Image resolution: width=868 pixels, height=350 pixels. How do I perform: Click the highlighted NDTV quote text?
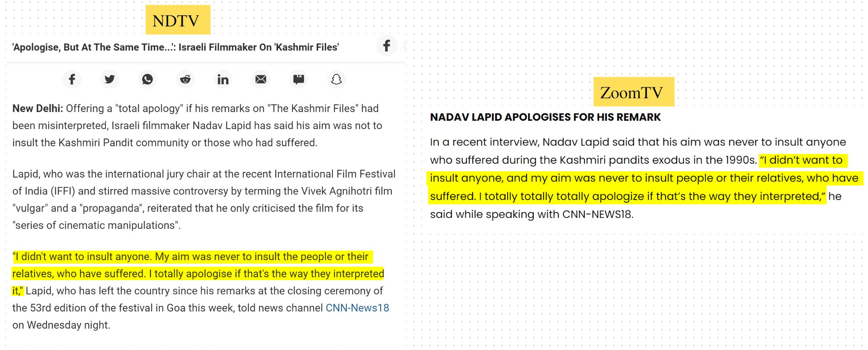tap(198, 273)
